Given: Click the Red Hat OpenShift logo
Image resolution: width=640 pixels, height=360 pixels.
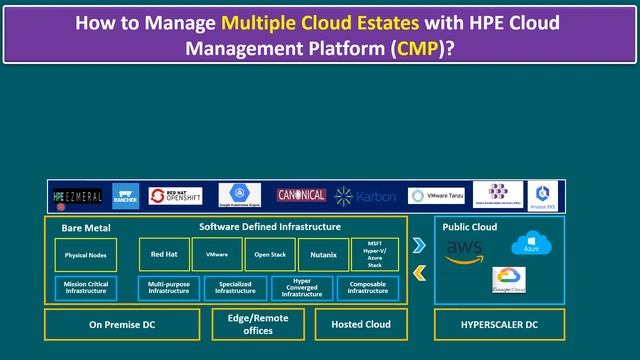Looking at the screenshot, I should [176, 196].
